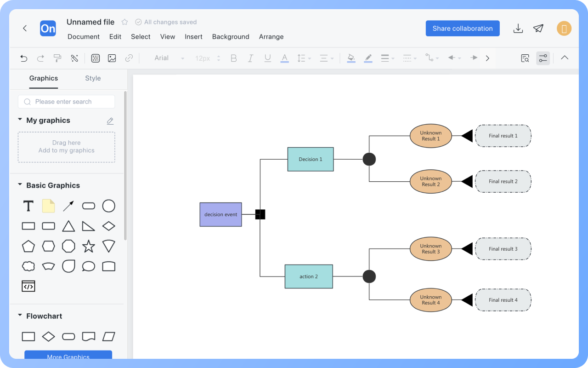Collapse the Flowchart section

coord(20,316)
